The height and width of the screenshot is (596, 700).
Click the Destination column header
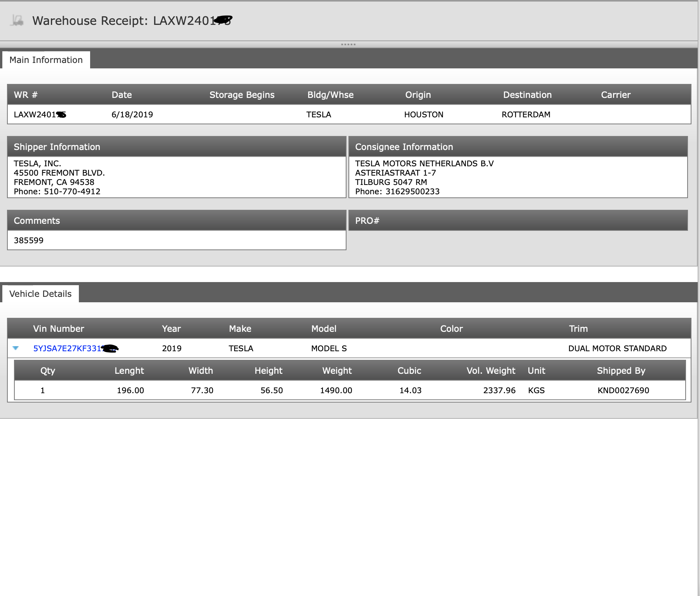(x=527, y=95)
